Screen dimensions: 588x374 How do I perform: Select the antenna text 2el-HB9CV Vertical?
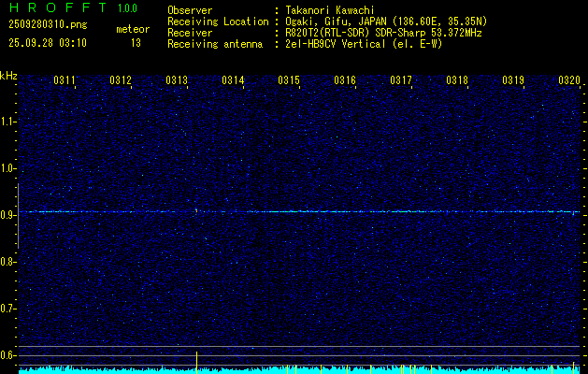click(336, 44)
